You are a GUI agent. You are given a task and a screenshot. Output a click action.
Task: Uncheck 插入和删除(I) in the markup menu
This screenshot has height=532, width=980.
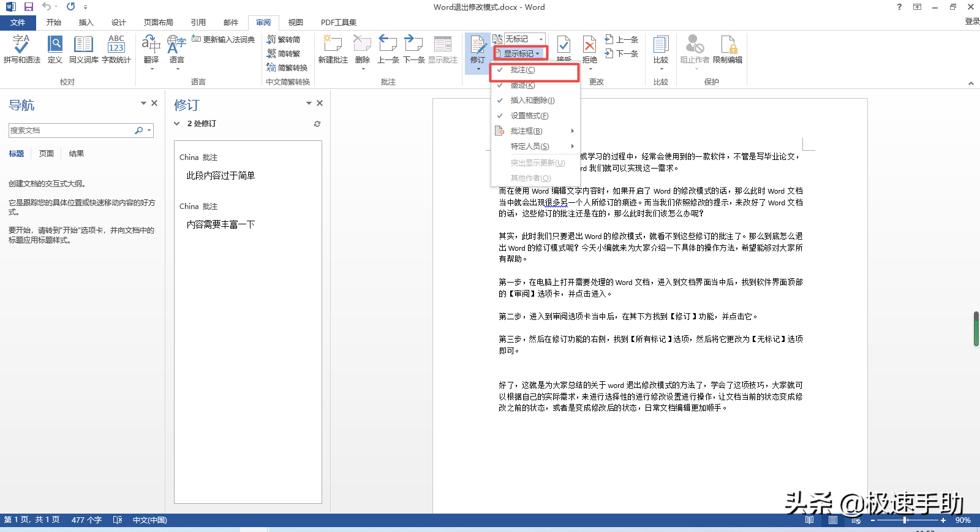coord(535,101)
